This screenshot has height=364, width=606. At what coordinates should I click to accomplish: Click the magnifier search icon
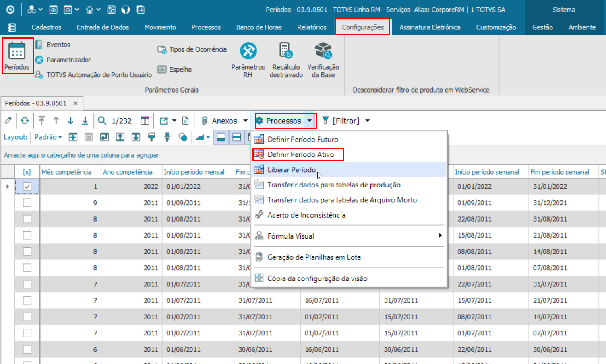click(x=102, y=121)
